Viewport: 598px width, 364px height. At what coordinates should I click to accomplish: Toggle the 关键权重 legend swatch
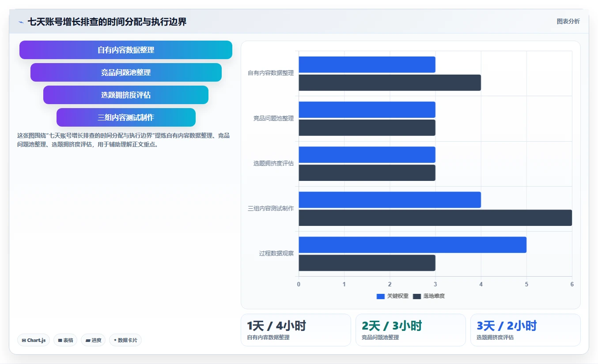click(381, 296)
